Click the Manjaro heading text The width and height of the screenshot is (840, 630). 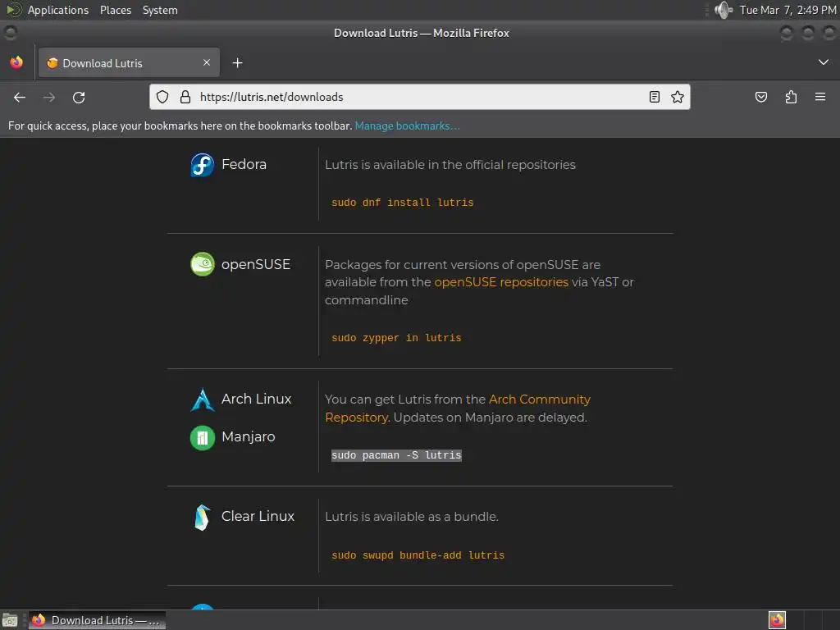tap(249, 437)
